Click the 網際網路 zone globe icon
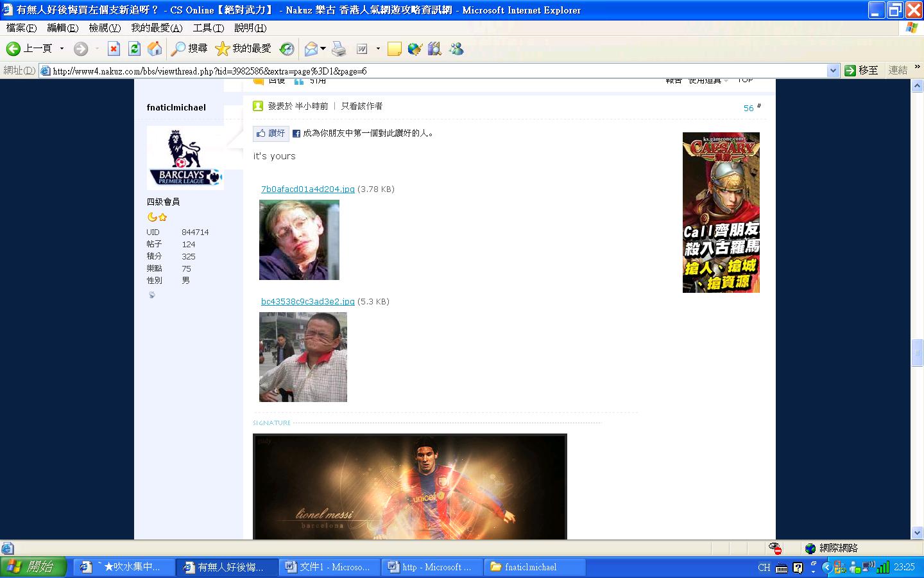The width and height of the screenshot is (924, 578). point(810,548)
